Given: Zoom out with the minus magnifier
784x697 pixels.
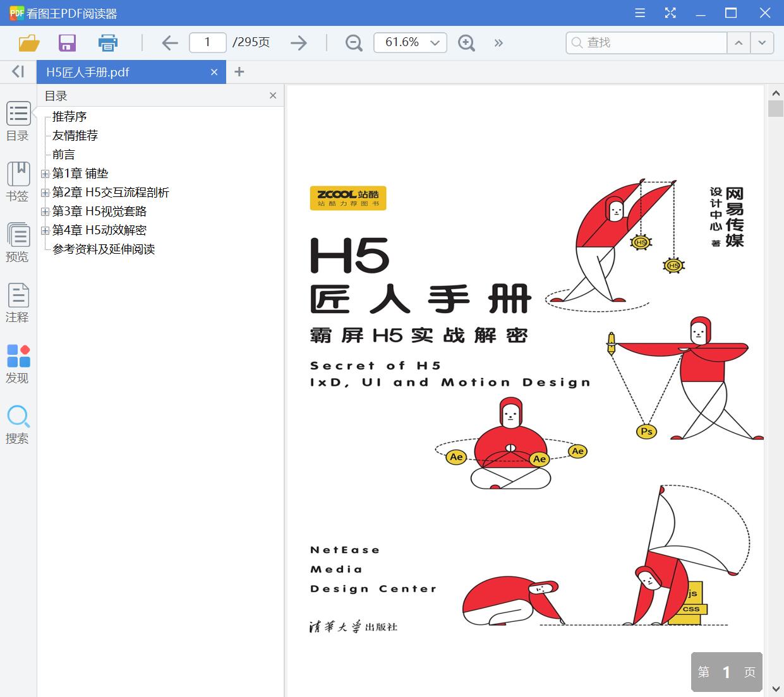Looking at the screenshot, I should pyautogui.click(x=354, y=43).
